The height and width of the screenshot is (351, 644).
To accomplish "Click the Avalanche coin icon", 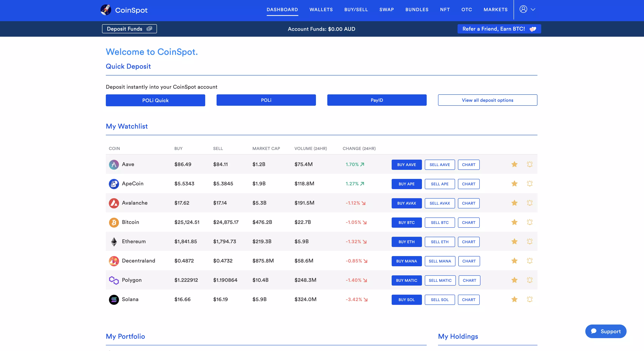I will 114,203.
